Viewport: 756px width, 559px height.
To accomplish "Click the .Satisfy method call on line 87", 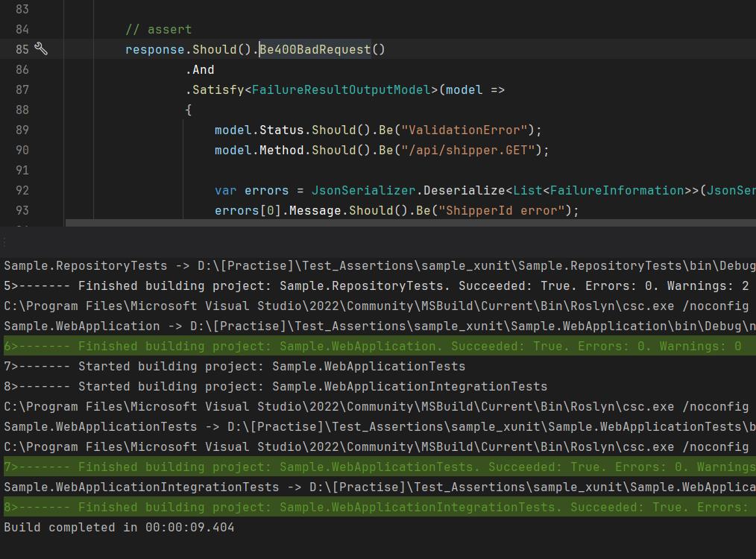I will click(215, 89).
